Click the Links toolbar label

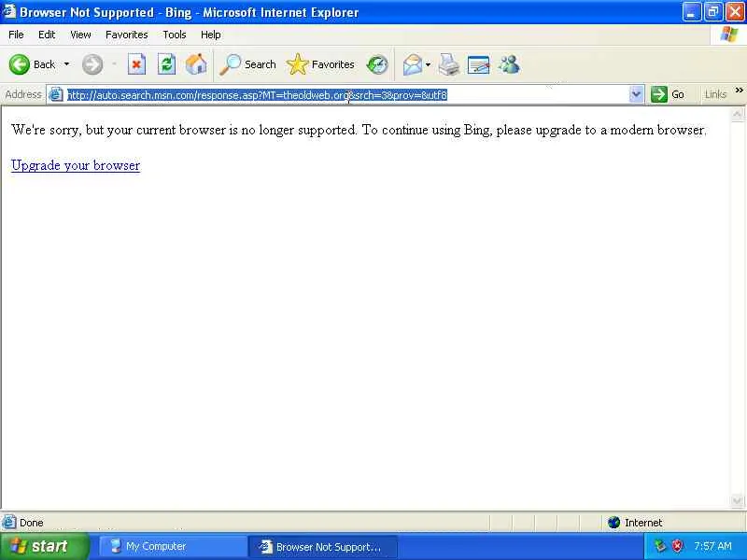point(715,94)
